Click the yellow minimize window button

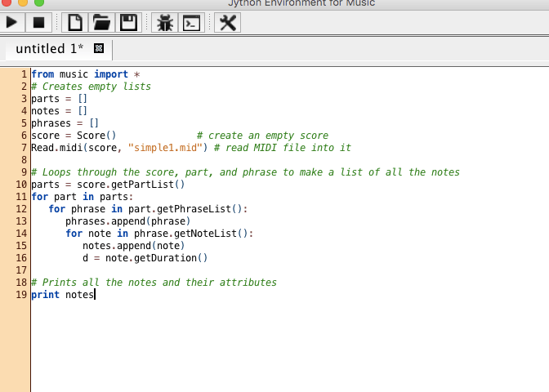(25, 2)
